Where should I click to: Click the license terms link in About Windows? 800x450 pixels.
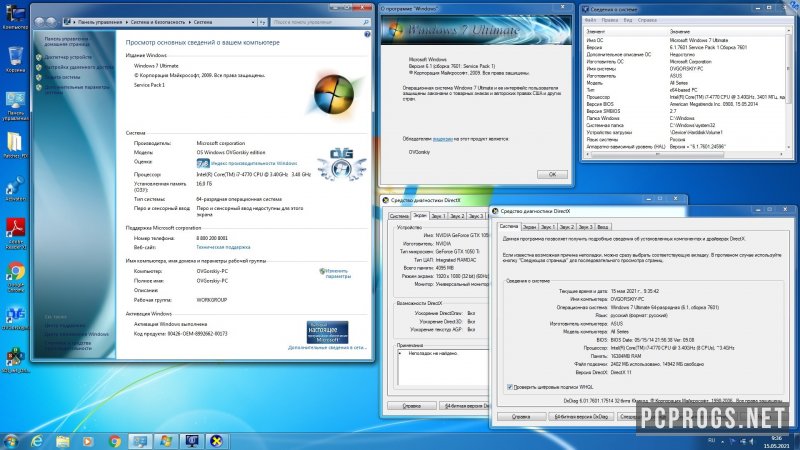442,139
